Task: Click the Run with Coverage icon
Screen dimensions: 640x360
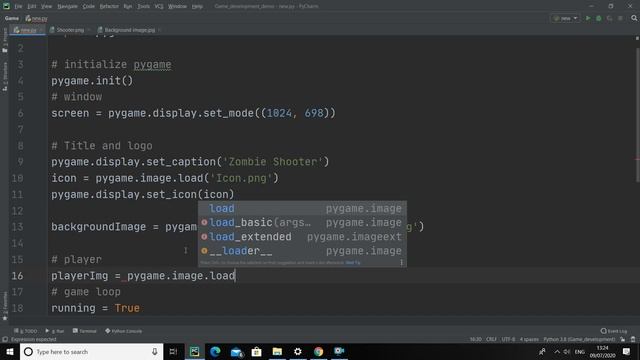Action: click(609, 18)
